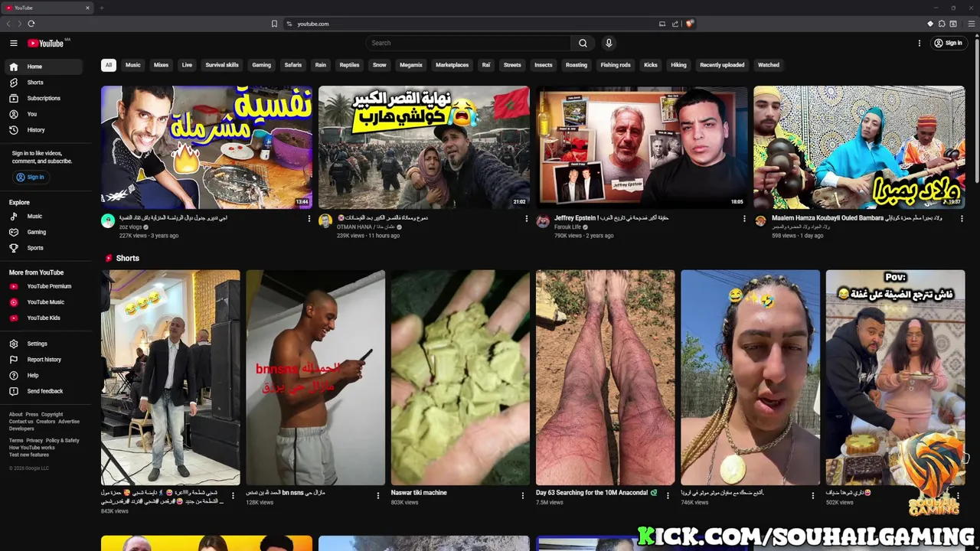980x551 pixels.
Task: Click the Brave shields icon
Action: (689, 24)
